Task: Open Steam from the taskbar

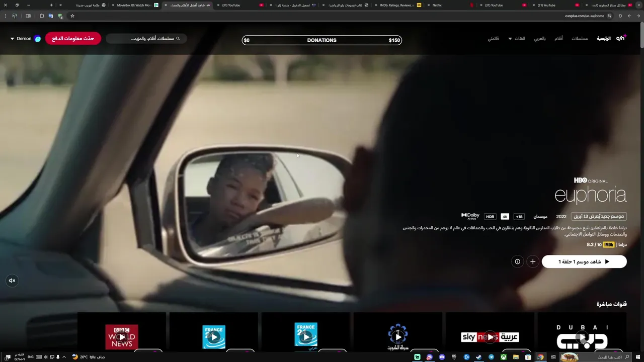Action: pos(479,357)
